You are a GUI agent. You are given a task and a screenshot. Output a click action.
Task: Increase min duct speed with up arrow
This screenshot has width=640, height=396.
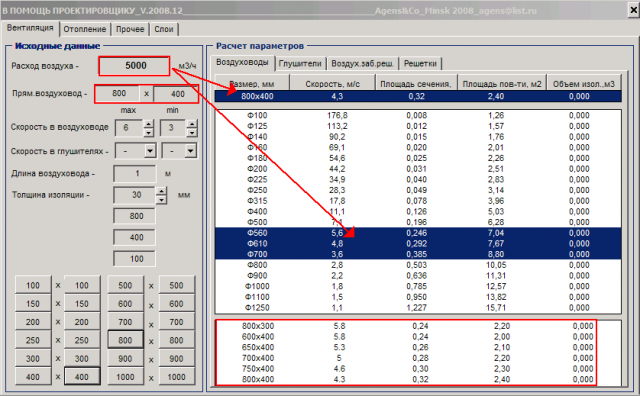coord(192,124)
